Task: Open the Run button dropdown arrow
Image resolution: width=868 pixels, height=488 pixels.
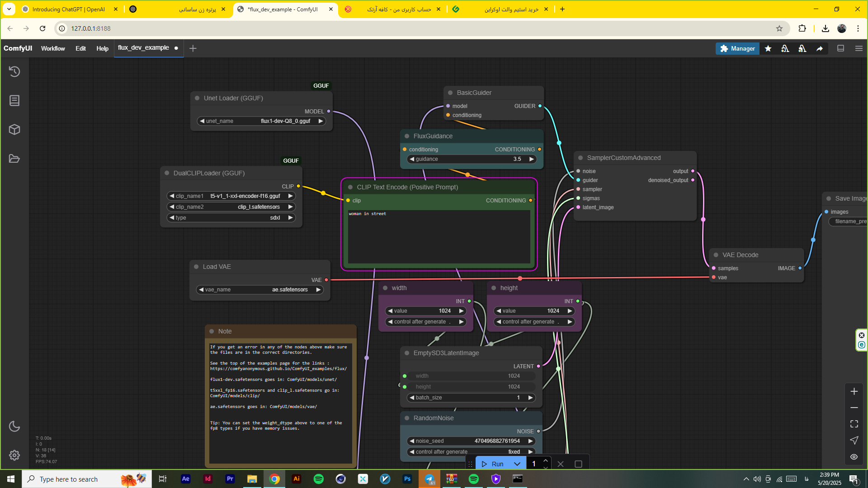Action: [x=517, y=464]
